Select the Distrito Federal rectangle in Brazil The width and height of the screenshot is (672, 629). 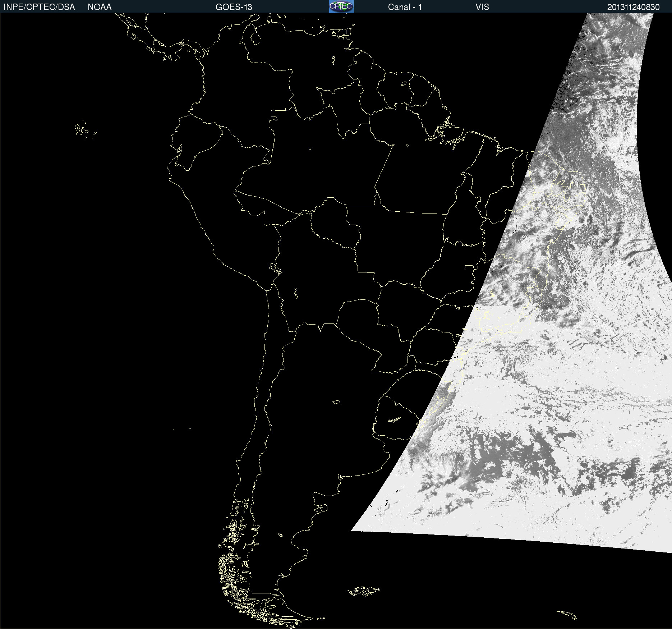pyautogui.click(x=469, y=267)
